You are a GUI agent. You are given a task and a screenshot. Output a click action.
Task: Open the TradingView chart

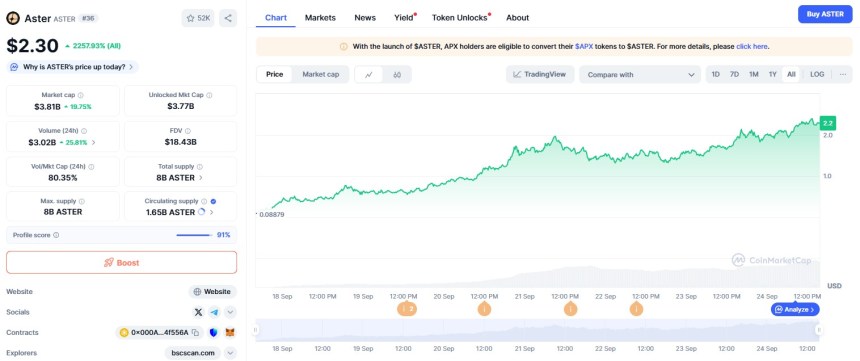540,75
